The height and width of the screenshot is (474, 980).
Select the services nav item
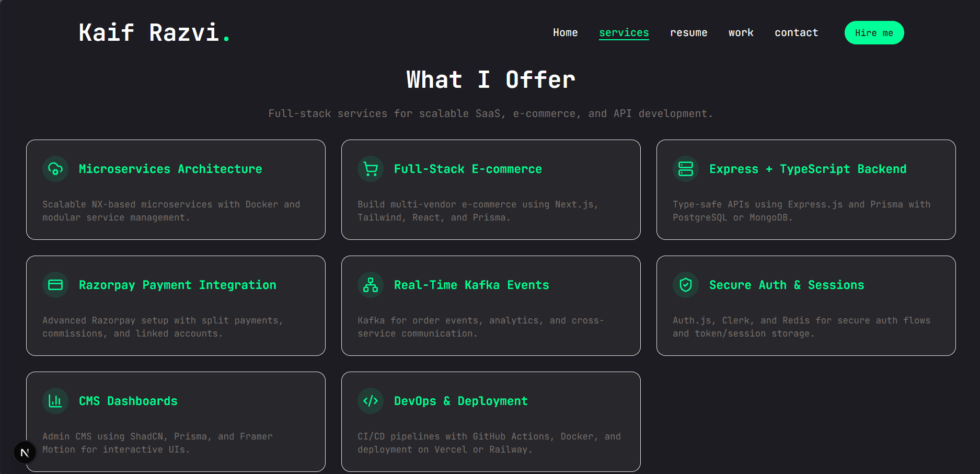pyautogui.click(x=624, y=32)
